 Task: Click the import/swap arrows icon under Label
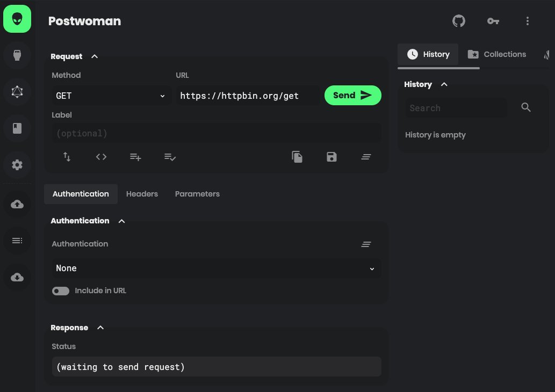[67, 157]
